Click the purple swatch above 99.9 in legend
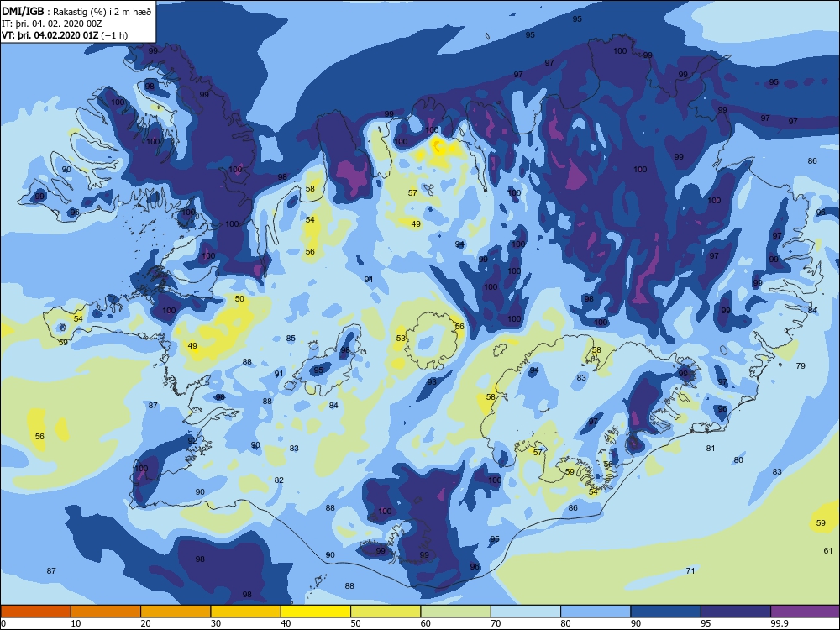This screenshot has height=630, width=840. pos(806,612)
